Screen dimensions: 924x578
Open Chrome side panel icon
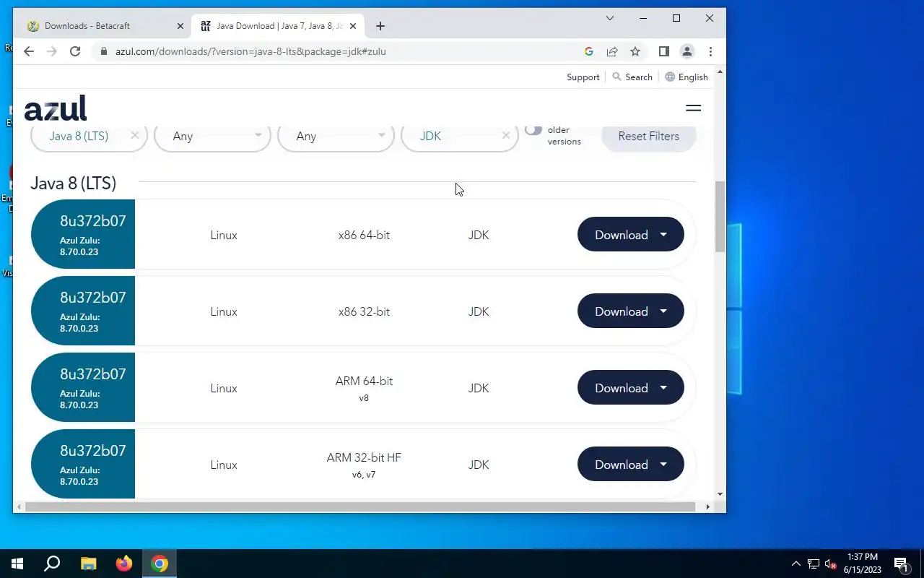(x=664, y=51)
